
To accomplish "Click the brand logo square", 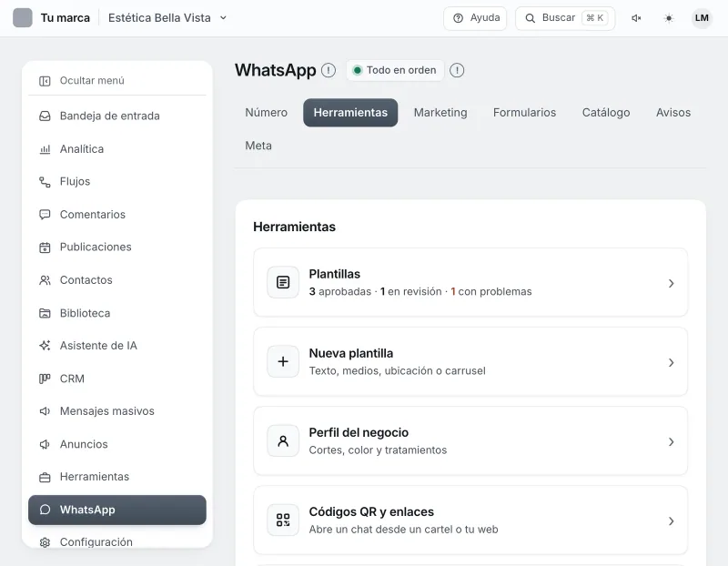I will click(x=22, y=18).
